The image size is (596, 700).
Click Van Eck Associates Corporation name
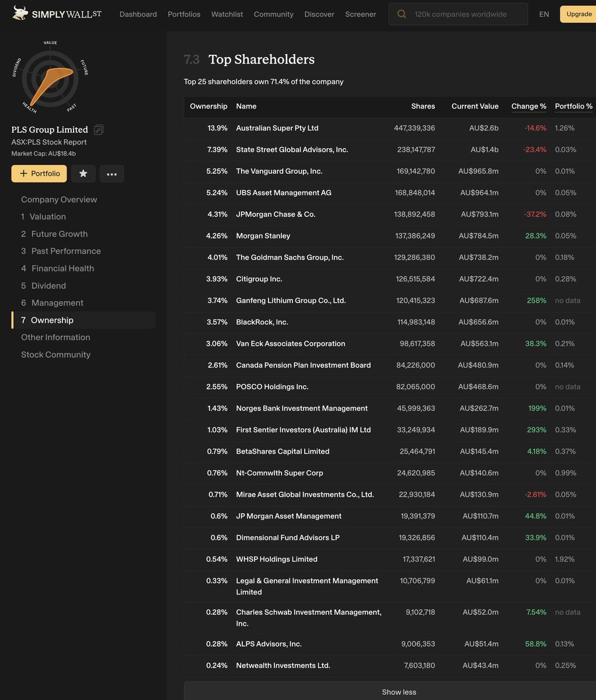(x=291, y=344)
